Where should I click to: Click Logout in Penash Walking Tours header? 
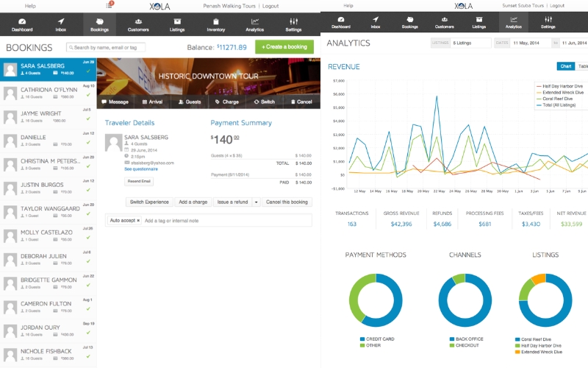[x=270, y=6]
